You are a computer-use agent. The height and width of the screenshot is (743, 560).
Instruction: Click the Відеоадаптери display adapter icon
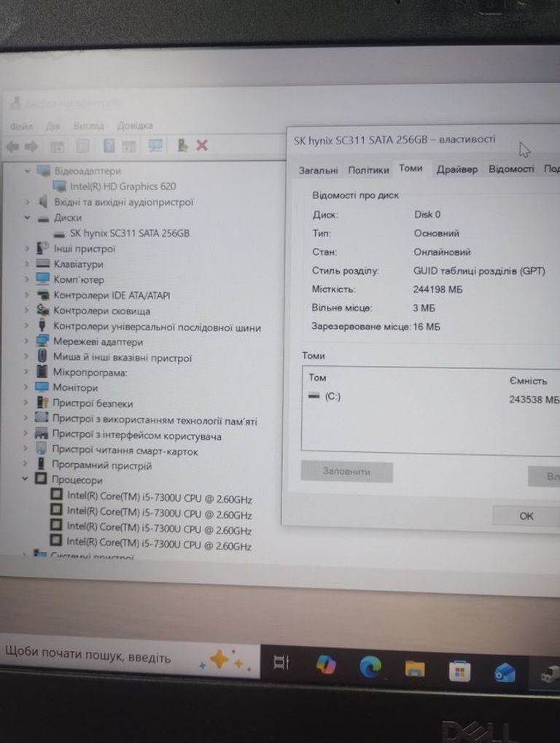pos(44,171)
